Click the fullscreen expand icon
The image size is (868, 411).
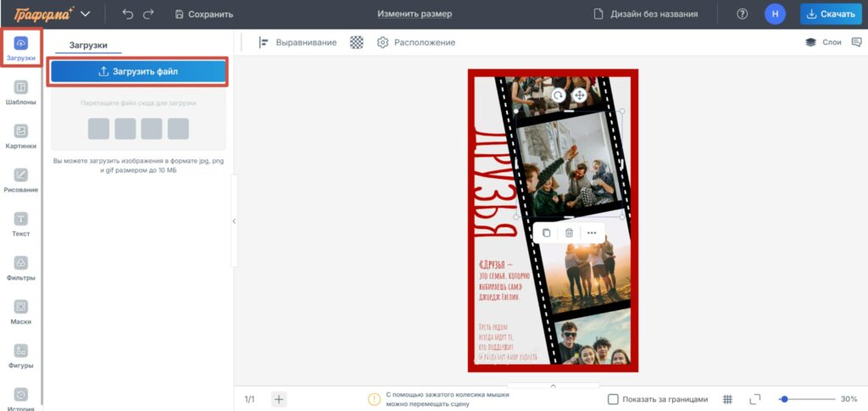click(x=755, y=399)
